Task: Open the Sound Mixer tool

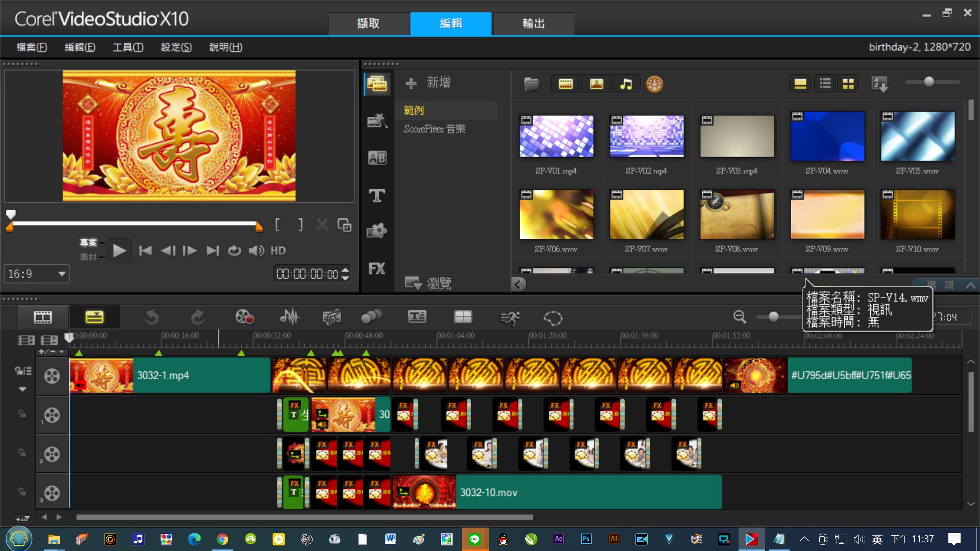Action: pos(289,317)
